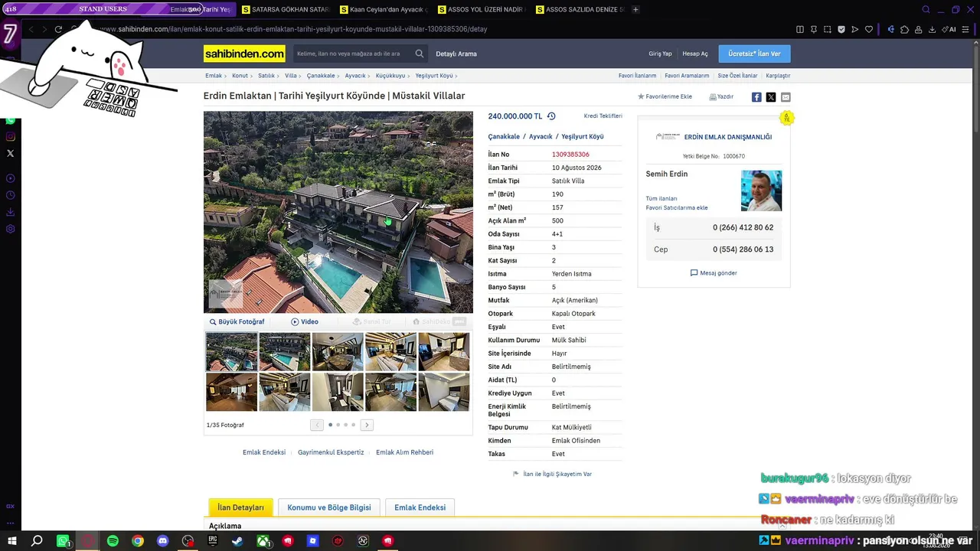The width and height of the screenshot is (980, 551).
Task: Open Instagram in the Opera GX sidebar
Action: click(x=11, y=137)
